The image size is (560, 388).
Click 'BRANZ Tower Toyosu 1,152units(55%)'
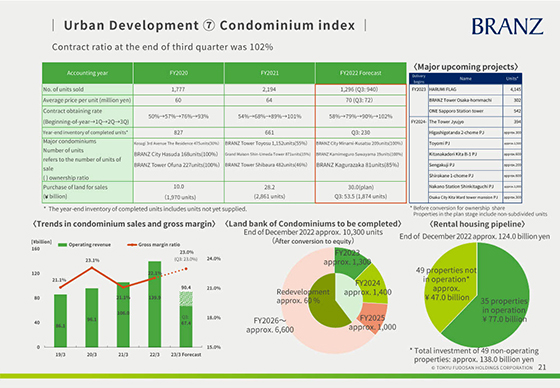(266, 143)
